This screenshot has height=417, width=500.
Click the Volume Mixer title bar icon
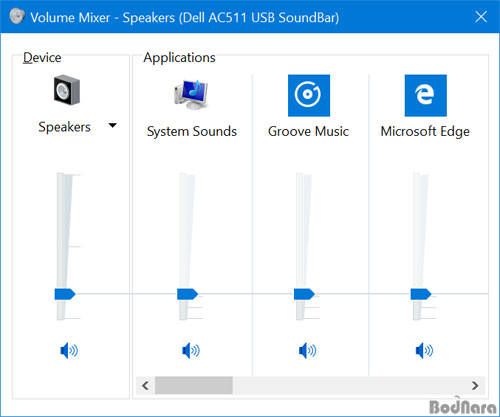coord(17,16)
